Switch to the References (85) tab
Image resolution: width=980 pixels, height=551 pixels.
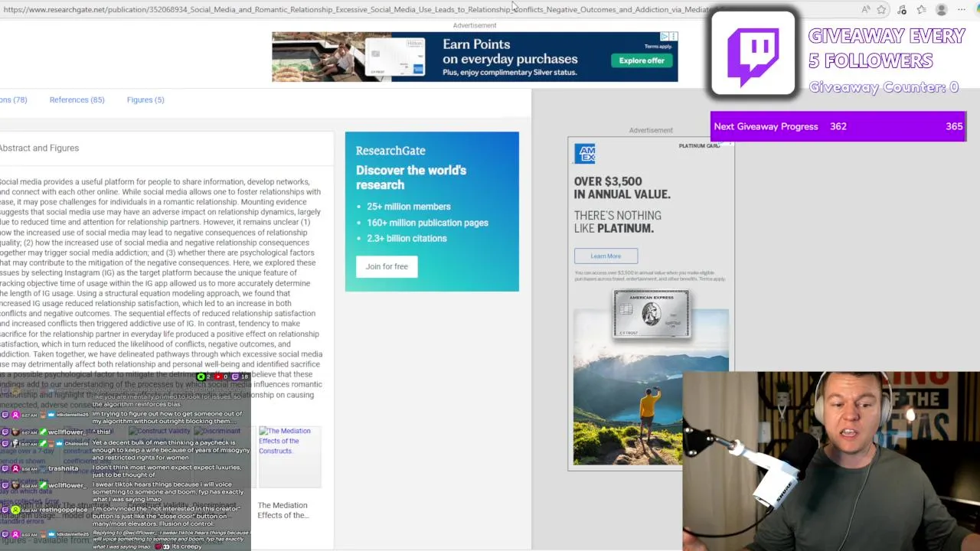click(x=77, y=99)
